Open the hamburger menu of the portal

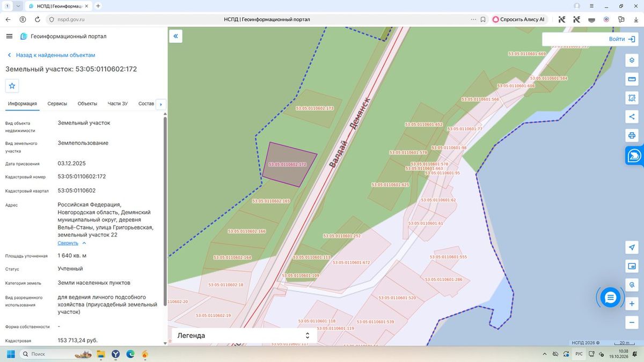pos(9,36)
